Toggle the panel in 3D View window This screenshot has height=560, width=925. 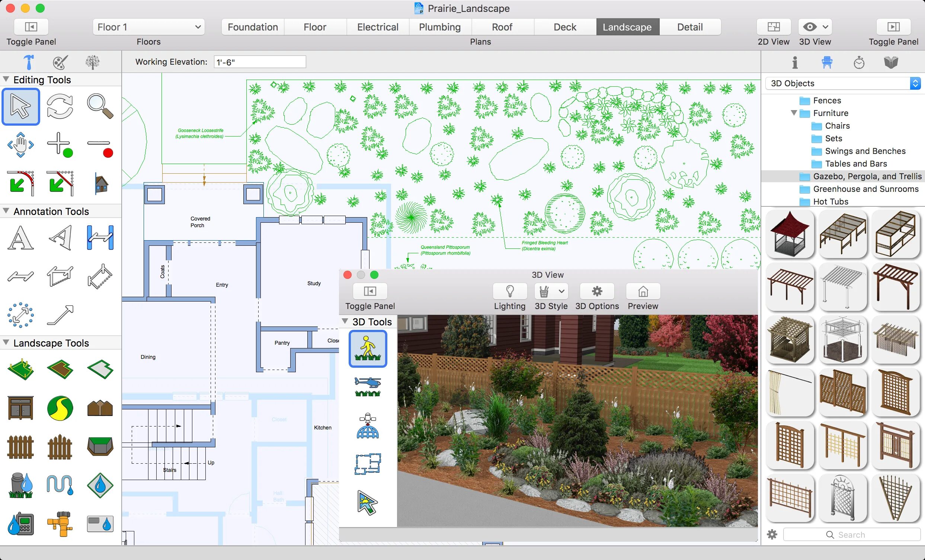[370, 292]
